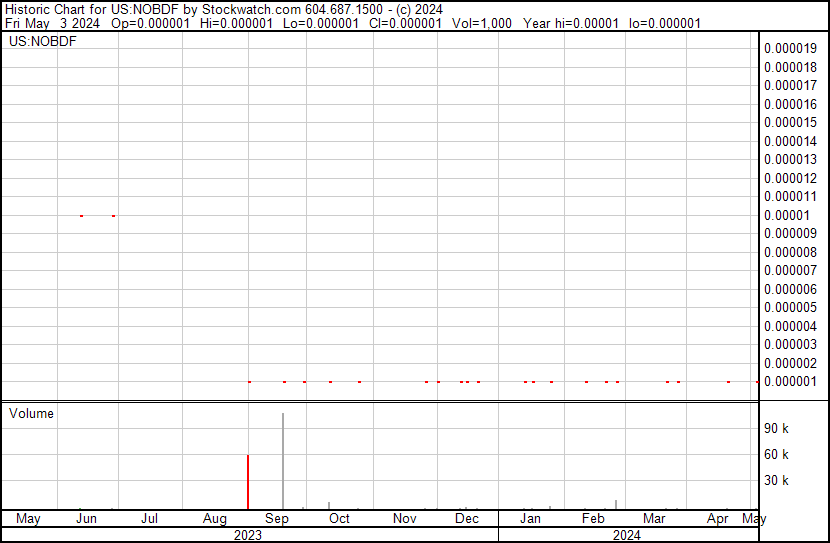Click the Jul month label on time axis
830x543 pixels.
(149, 519)
